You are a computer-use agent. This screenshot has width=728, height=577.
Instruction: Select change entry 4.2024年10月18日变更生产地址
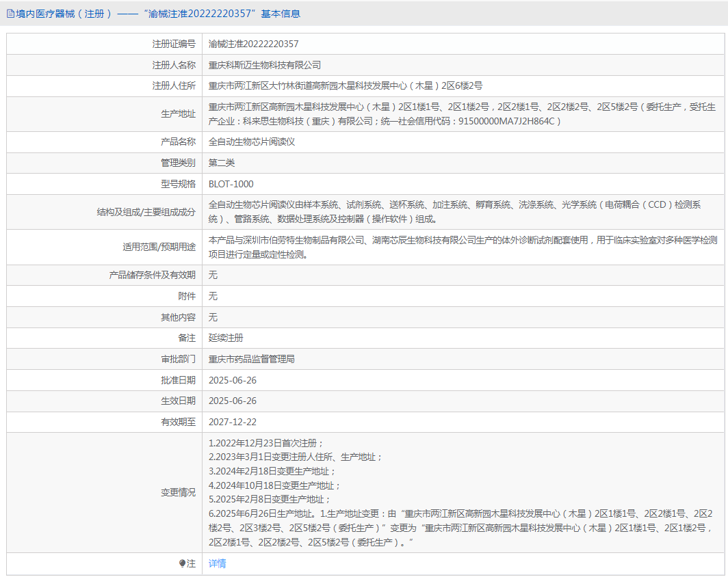coord(275,485)
